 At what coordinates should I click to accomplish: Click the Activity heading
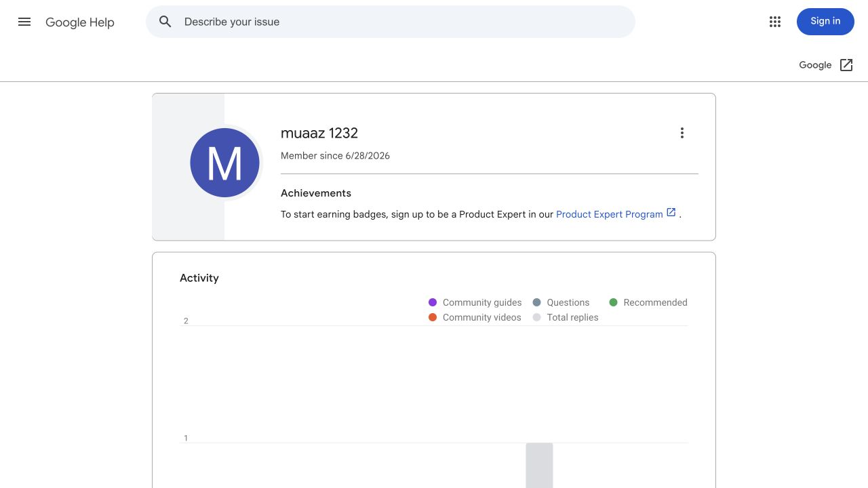[199, 278]
